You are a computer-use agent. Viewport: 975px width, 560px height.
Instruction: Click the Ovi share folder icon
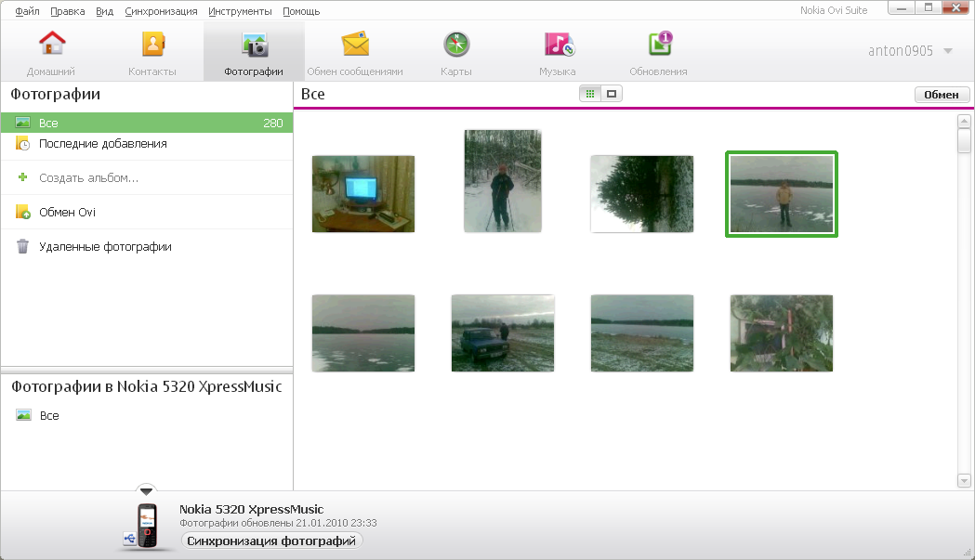point(22,212)
